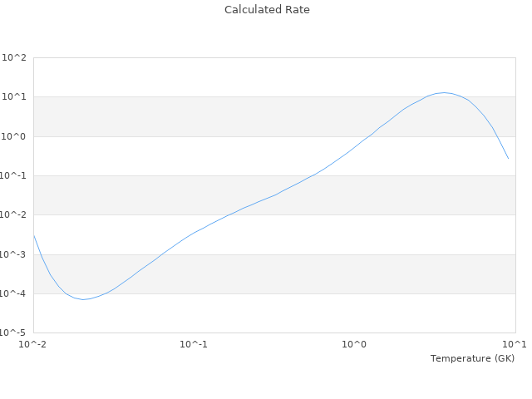Click the x-axis 10^0 tick label
The image size is (532, 399).
pos(355,344)
